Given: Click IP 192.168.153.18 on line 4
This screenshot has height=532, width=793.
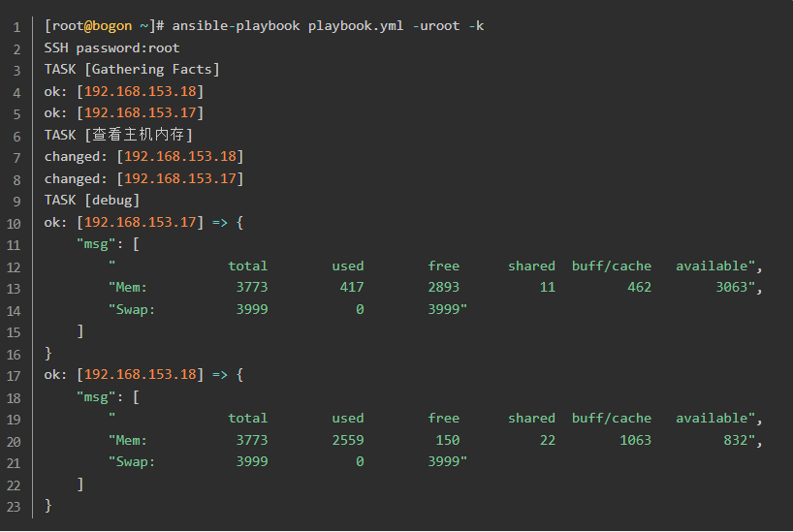Looking at the screenshot, I should click(143, 91).
